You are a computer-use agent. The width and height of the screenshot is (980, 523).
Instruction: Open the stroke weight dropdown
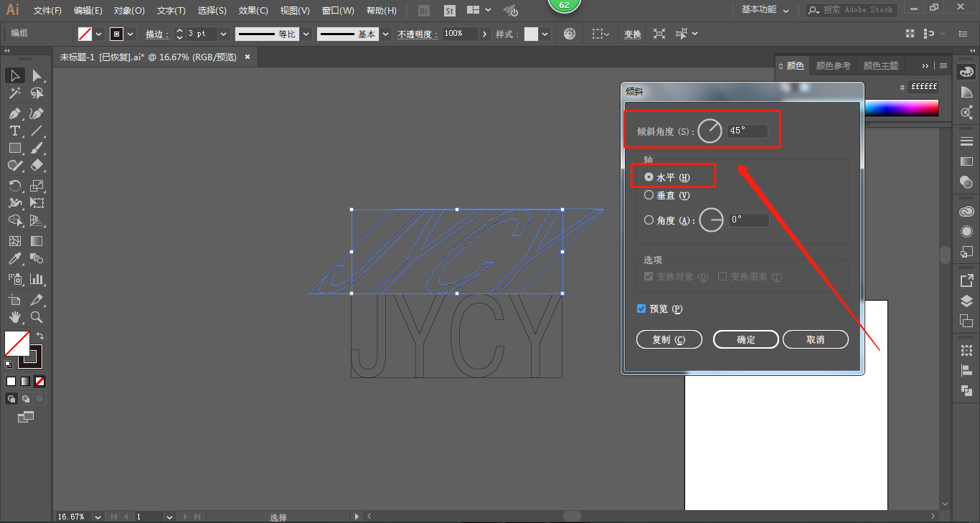pyautogui.click(x=223, y=34)
